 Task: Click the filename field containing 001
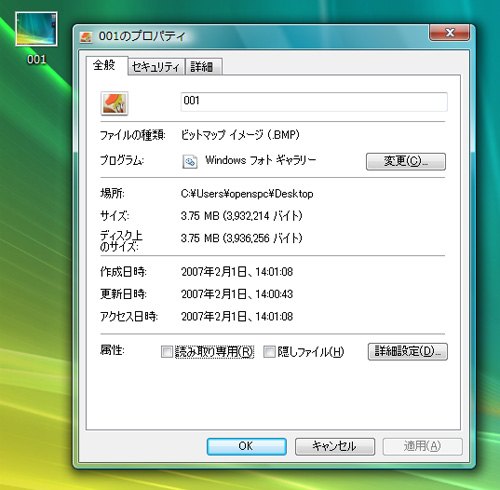pos(314,102)
